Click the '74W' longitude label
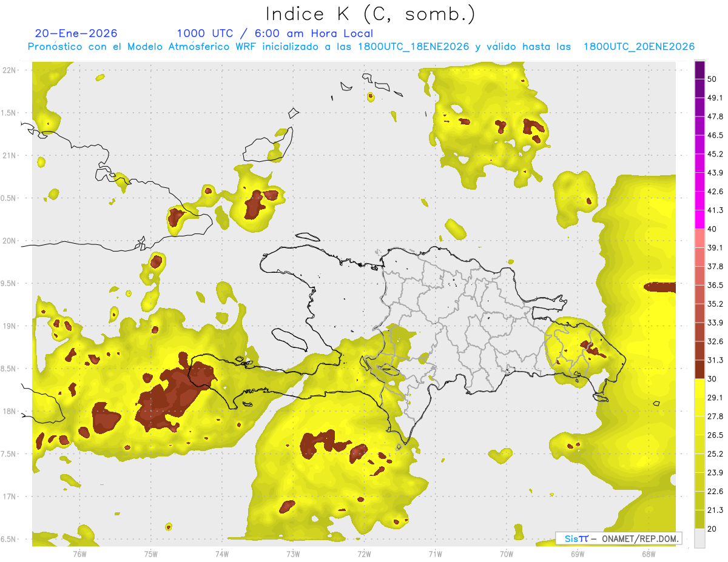This screenshot has width=728, height=562. click(x=221, y=554)
